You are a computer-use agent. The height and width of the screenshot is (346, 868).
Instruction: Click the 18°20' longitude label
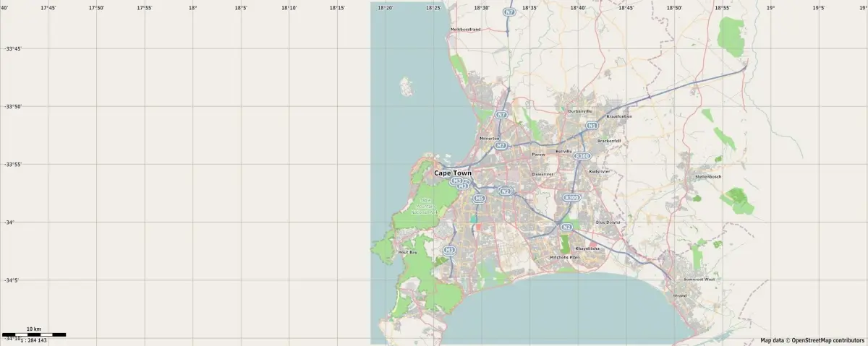pyautogui.click(x=385, y=7)
